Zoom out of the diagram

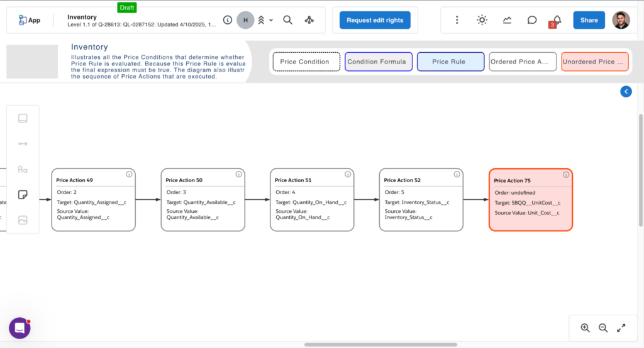[x=603, y=328]
